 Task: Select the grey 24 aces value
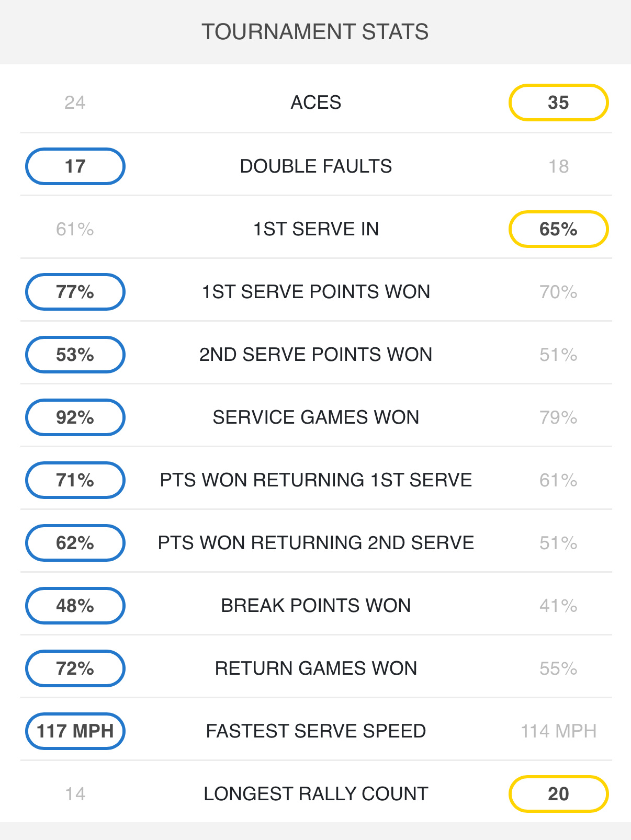coord(75,103)
